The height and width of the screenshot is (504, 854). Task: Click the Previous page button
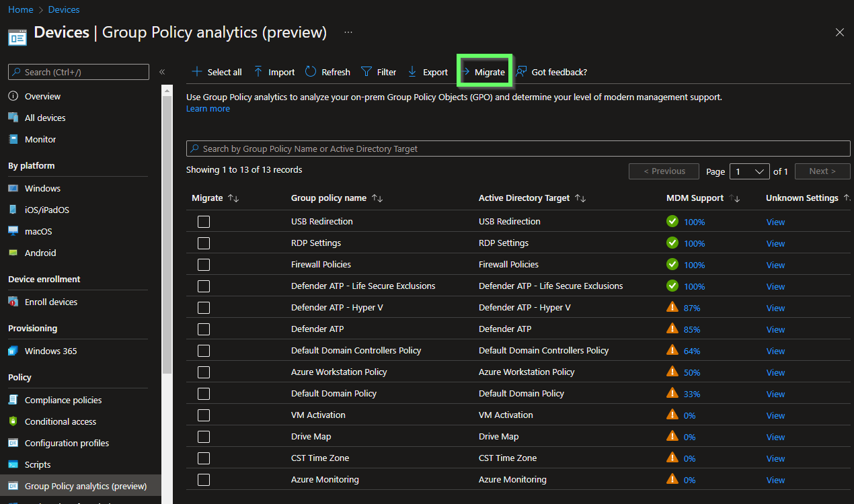(664, 171)
